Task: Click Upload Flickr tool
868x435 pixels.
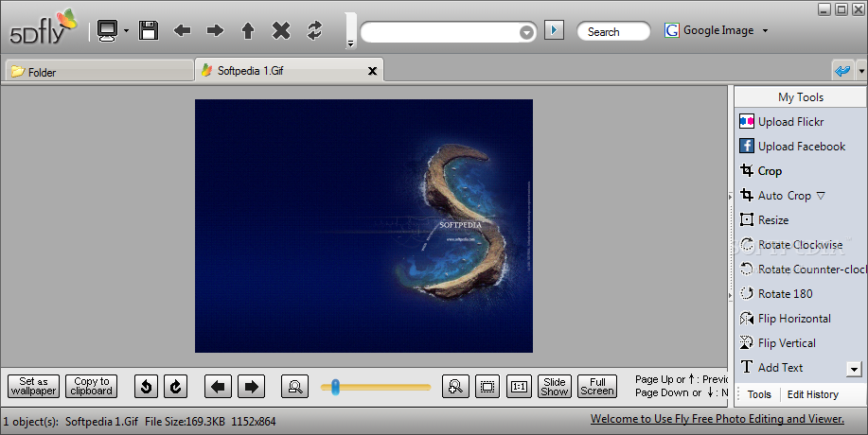Action: click(x=781, y=122)
